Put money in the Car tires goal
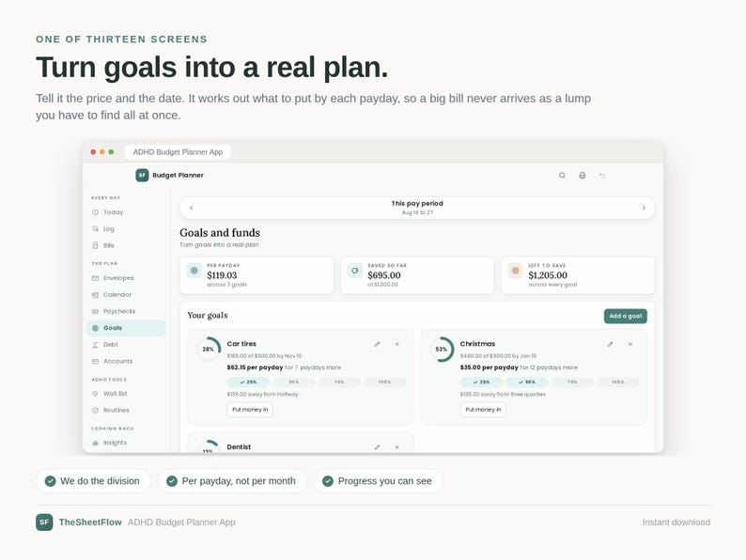Screen dimensions: 746x560 pos(250,410)
